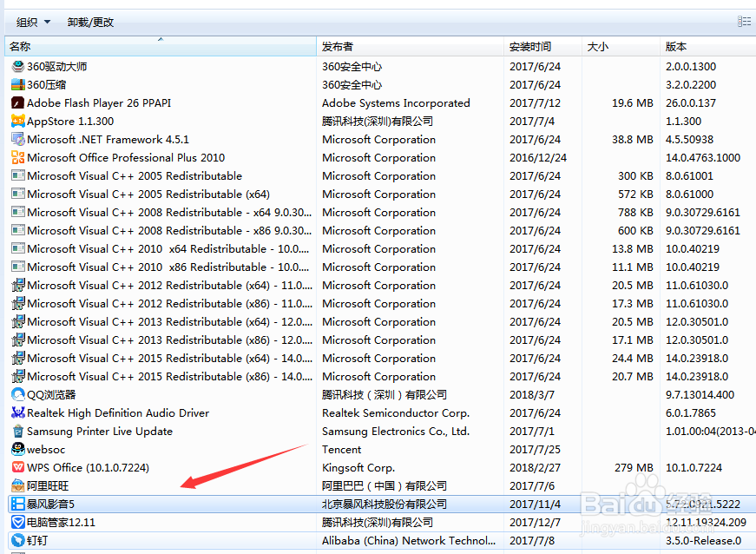Select the Microsoft .NET Framework 4.5.1 icon

coord(18,139)
